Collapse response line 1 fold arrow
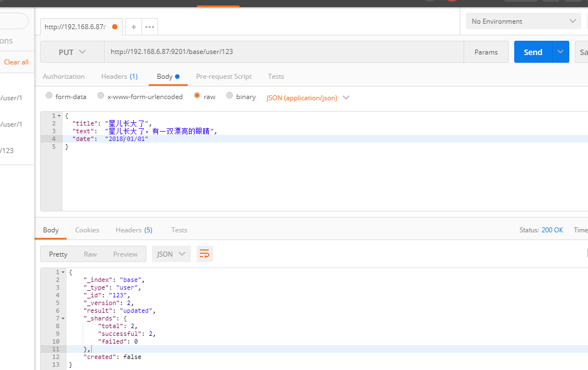The image size is (588, 370). coord(63,272)
